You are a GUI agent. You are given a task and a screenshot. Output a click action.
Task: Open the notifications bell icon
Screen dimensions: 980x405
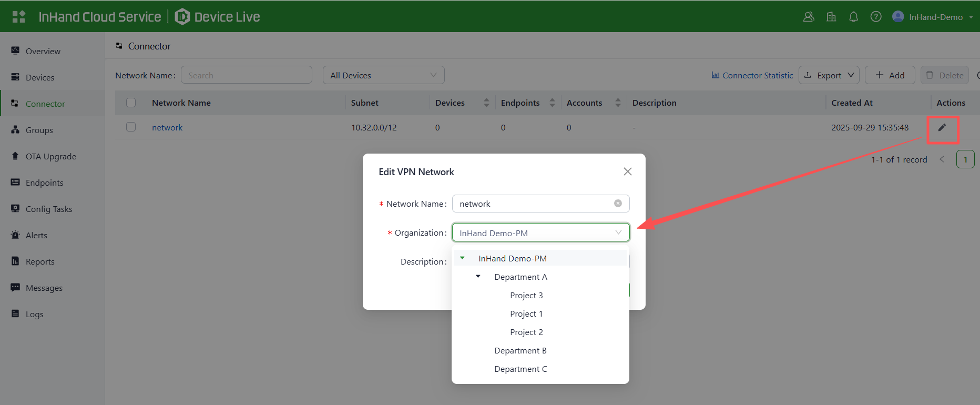853,17
